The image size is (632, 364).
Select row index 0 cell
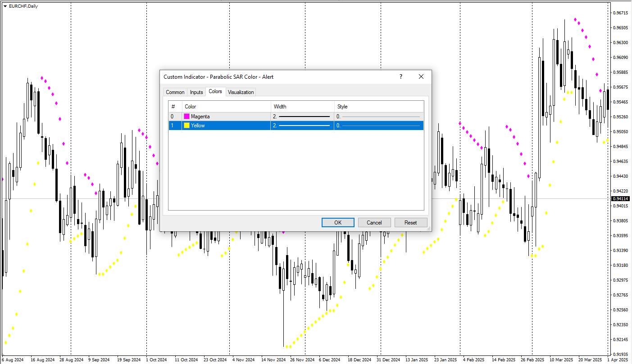[175, 117]
